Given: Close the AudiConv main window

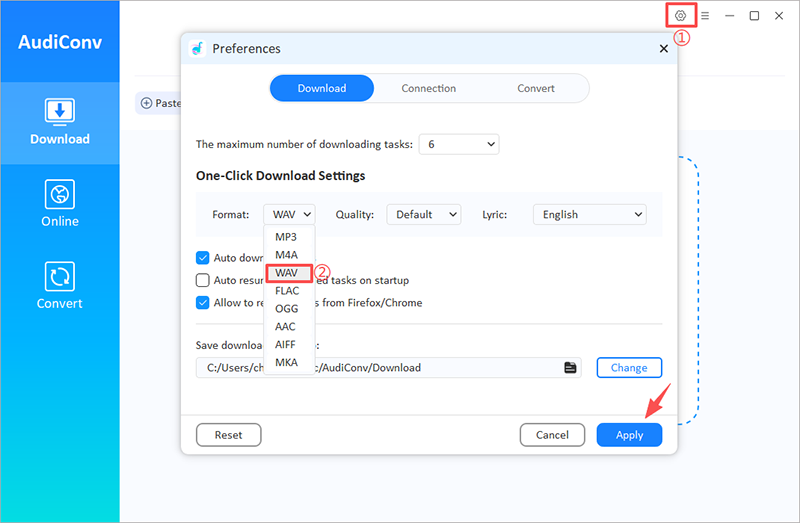Looking at the screenshot, I should click(x=779, y=16).
